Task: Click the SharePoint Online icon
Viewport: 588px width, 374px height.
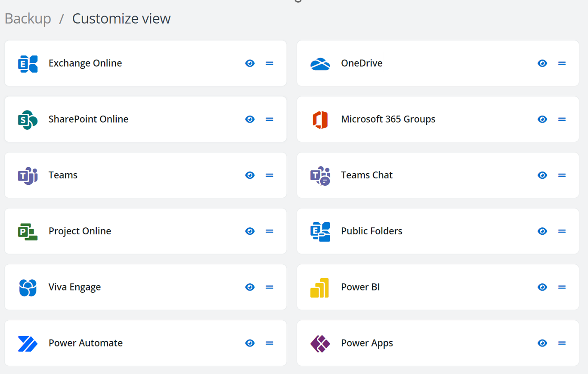Action: click(x=28, y=120)
